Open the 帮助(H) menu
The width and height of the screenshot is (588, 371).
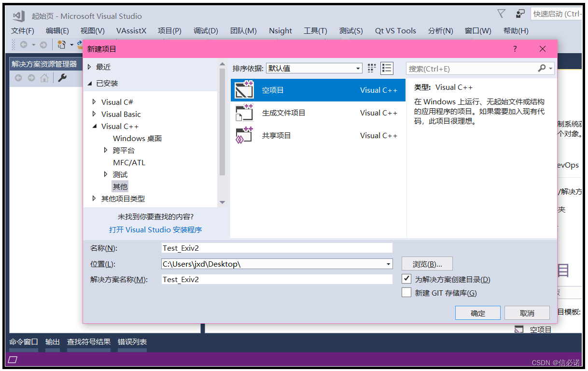pos(516,30)
